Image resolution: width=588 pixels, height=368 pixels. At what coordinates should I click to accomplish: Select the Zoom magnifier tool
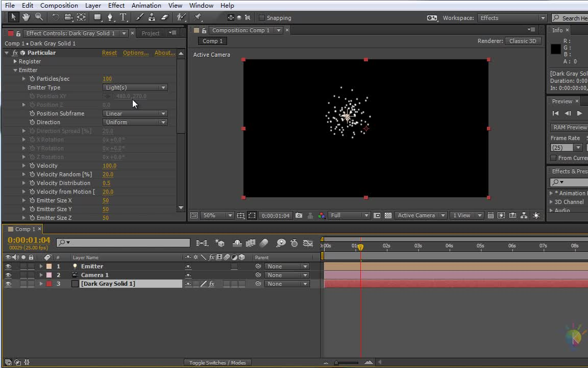(x=39, y=17)
